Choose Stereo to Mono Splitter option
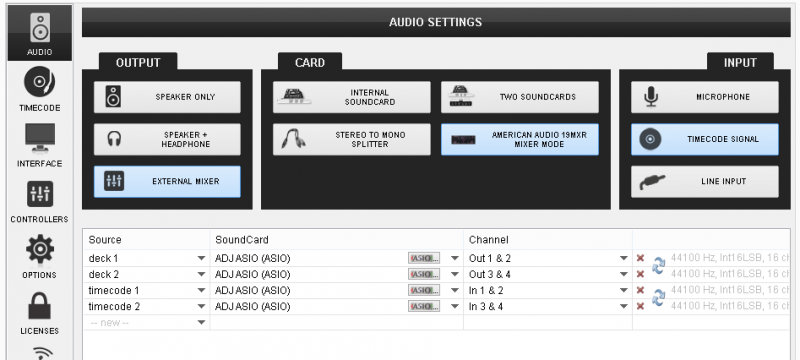 [352, 139]
